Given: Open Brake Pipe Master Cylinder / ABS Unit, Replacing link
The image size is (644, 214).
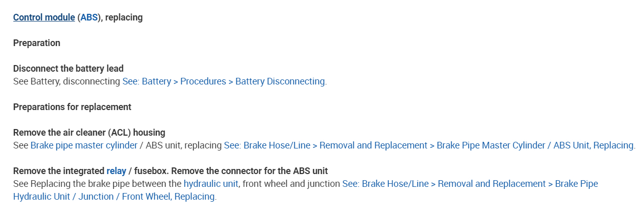Looking at the screenshot, I should coord(428,145).
